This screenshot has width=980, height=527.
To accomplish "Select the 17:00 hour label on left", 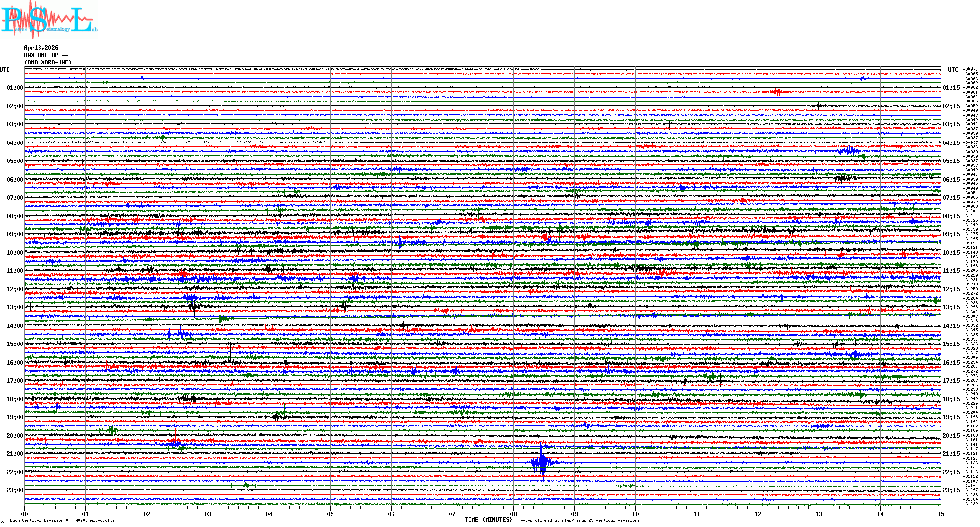I will click(15, 381).
